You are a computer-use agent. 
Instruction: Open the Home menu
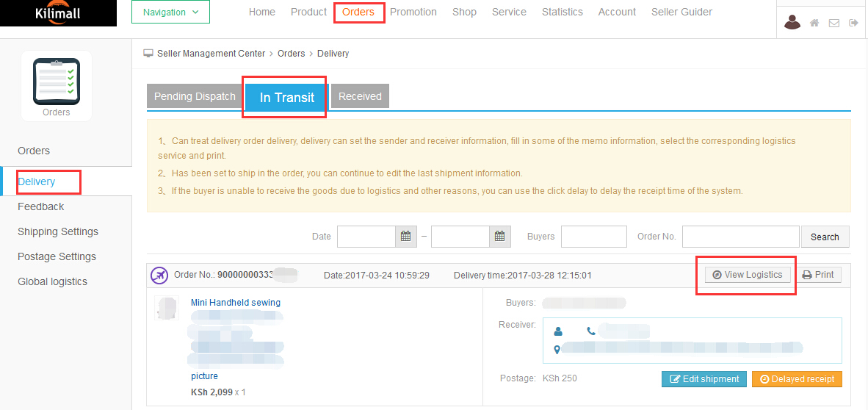[262, 12]
